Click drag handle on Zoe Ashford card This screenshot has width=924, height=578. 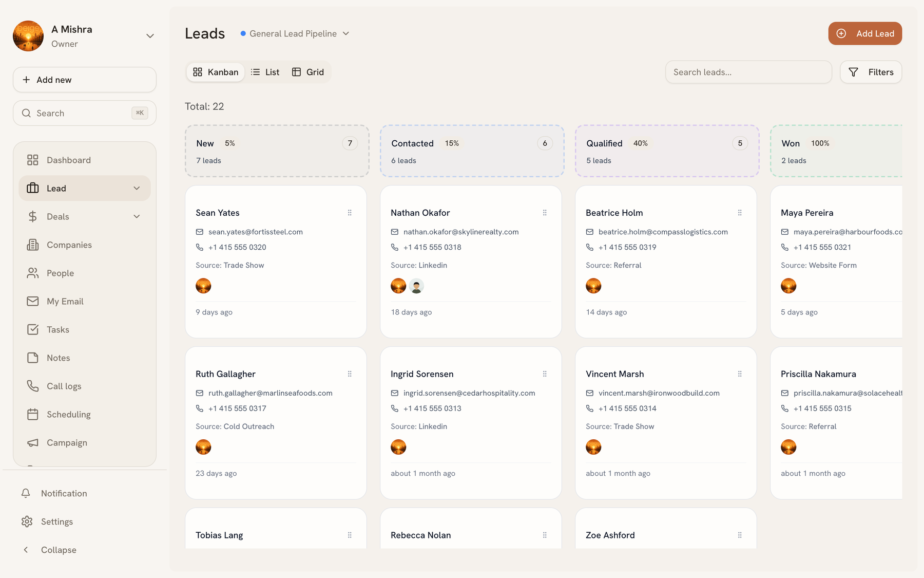point(740,535)
